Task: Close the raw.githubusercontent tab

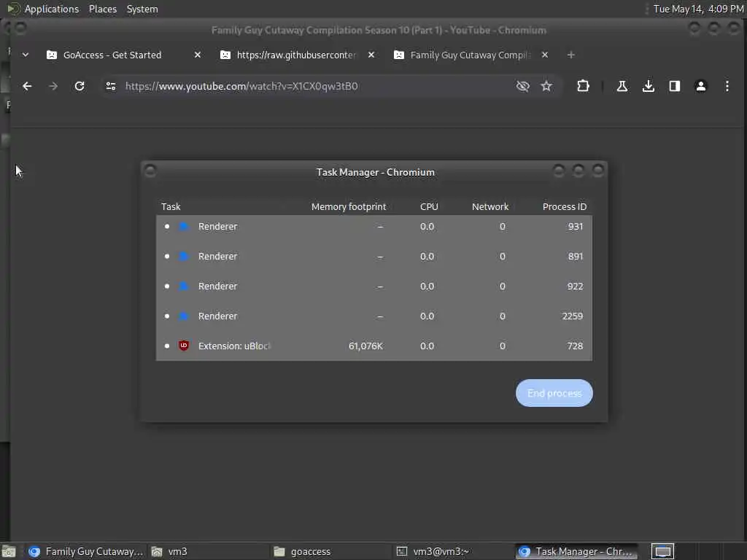Action: [x=371, y=55]
